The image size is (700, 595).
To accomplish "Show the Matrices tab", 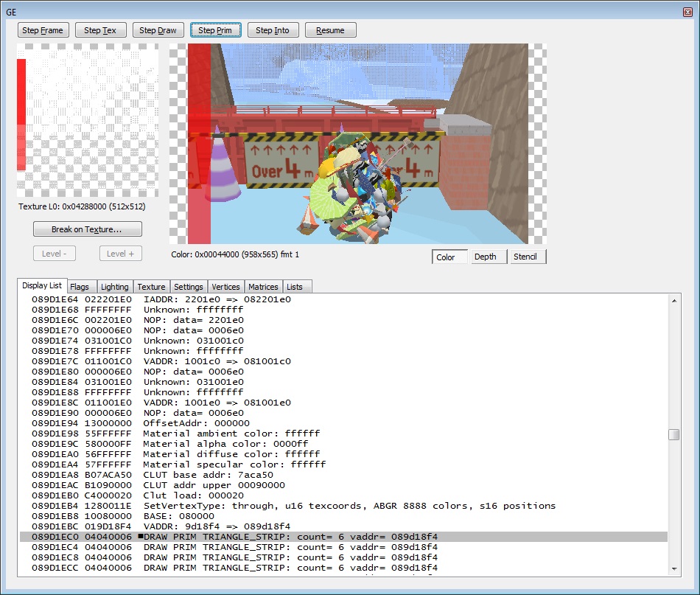I will click(263, 287).
